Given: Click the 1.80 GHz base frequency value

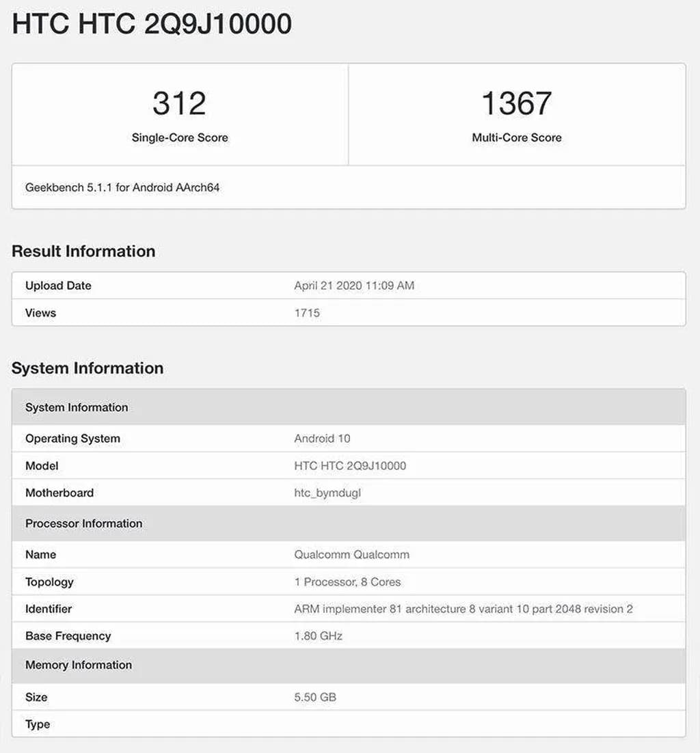Looking at the screenshot, I should coord(318,636).
